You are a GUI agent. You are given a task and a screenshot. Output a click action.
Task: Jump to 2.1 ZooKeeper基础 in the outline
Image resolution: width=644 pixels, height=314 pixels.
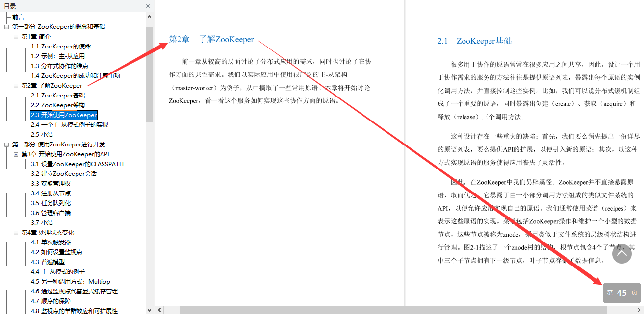click(58, 96)
